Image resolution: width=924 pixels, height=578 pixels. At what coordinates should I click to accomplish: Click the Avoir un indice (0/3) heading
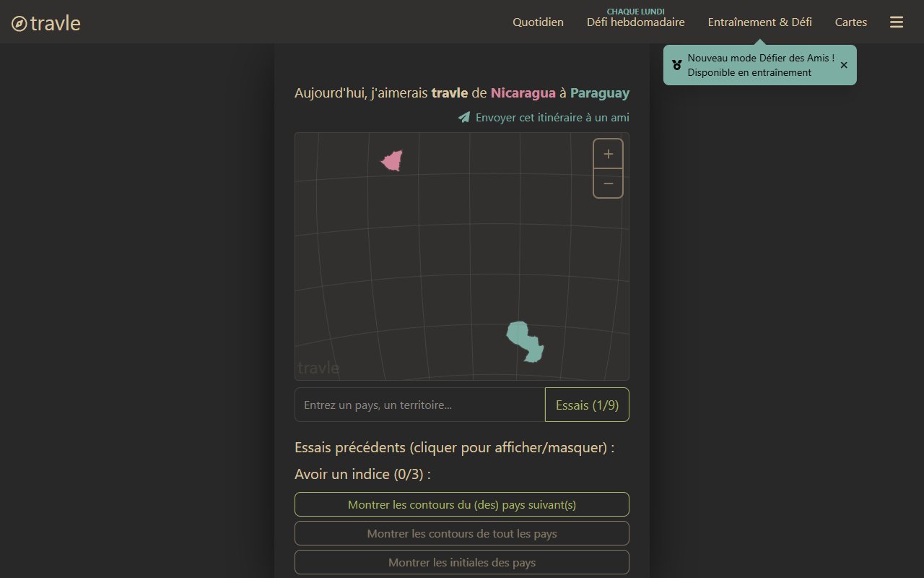(362, 475)
